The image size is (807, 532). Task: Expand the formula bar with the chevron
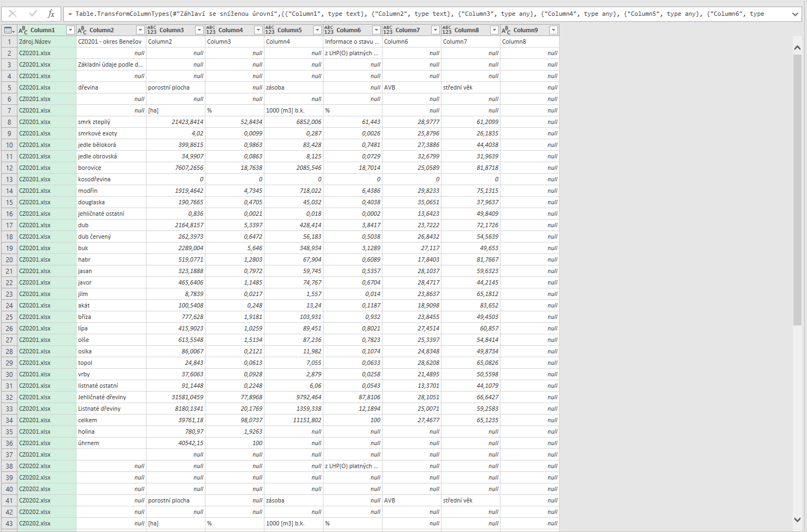coord(795,14)
